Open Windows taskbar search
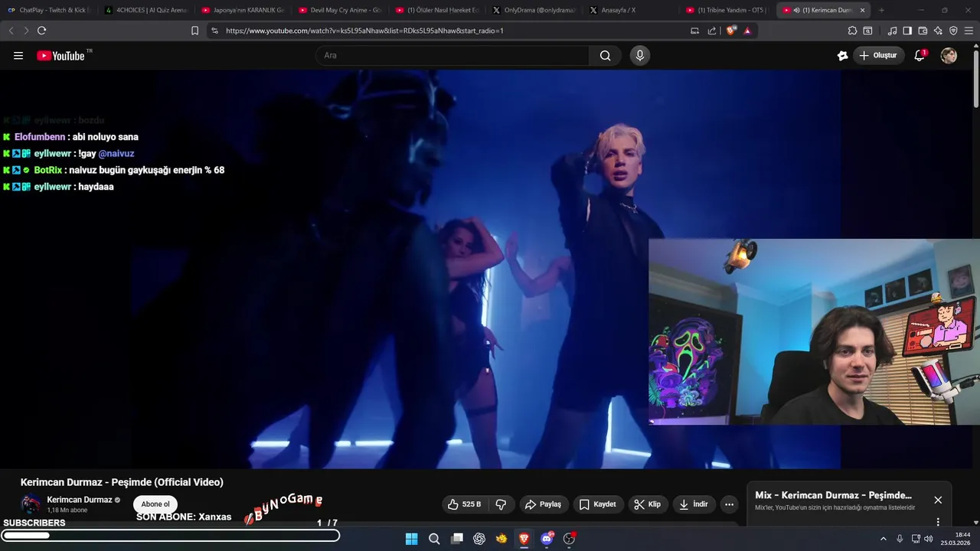The width and height of the screenshot is (980, 551). (x=434, y=539)
